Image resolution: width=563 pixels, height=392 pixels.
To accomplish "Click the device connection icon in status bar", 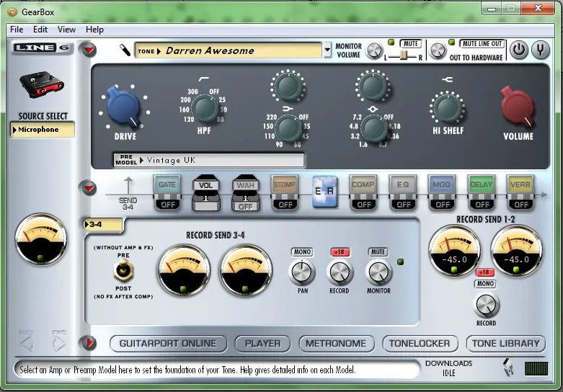I will (x=509, y=368).
